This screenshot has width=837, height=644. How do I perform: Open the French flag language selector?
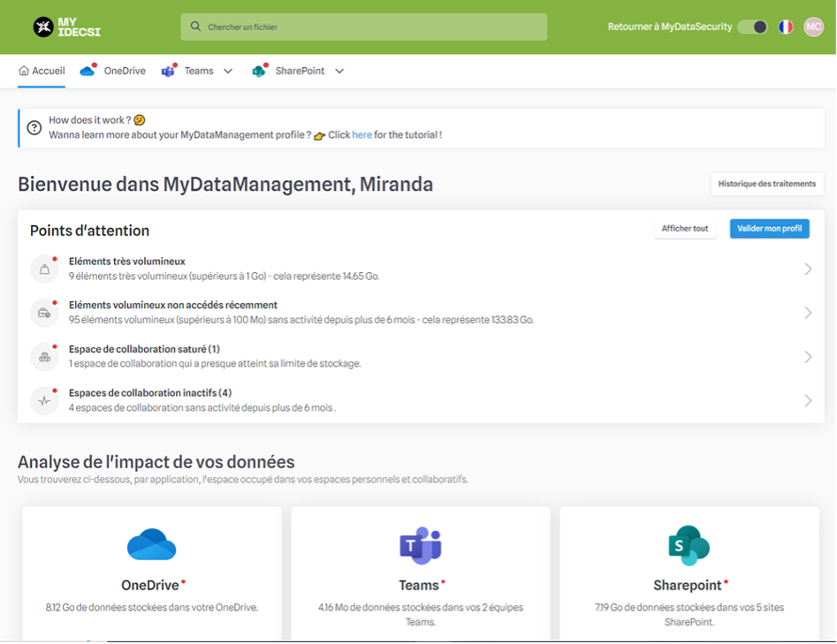click(785, 27)
